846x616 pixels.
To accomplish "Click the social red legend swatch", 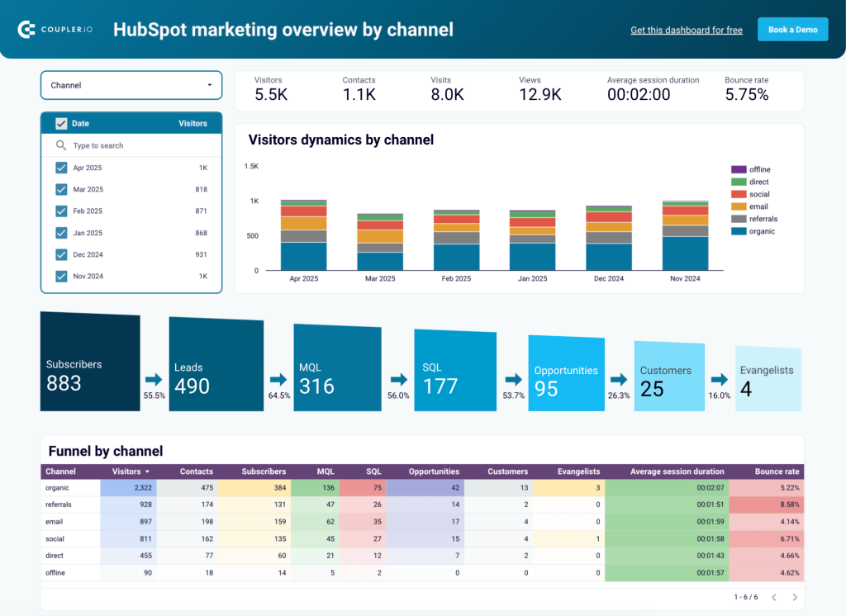I will pos(739,194).
